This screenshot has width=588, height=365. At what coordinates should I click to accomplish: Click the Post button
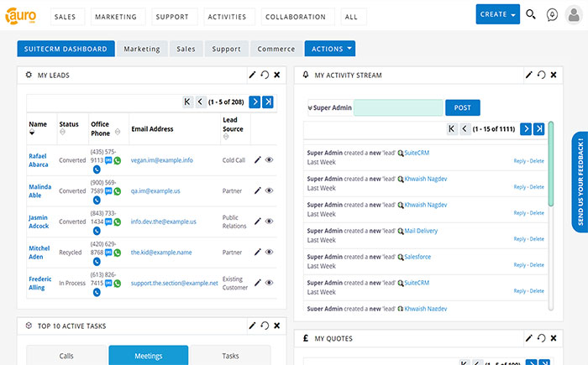tap(462, 108)
